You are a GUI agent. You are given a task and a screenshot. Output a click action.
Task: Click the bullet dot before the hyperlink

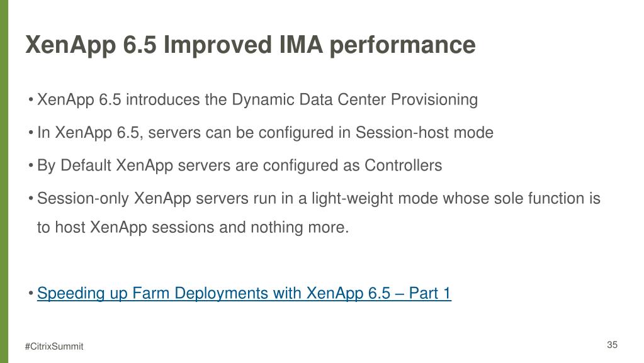click(x=31, y=294)
